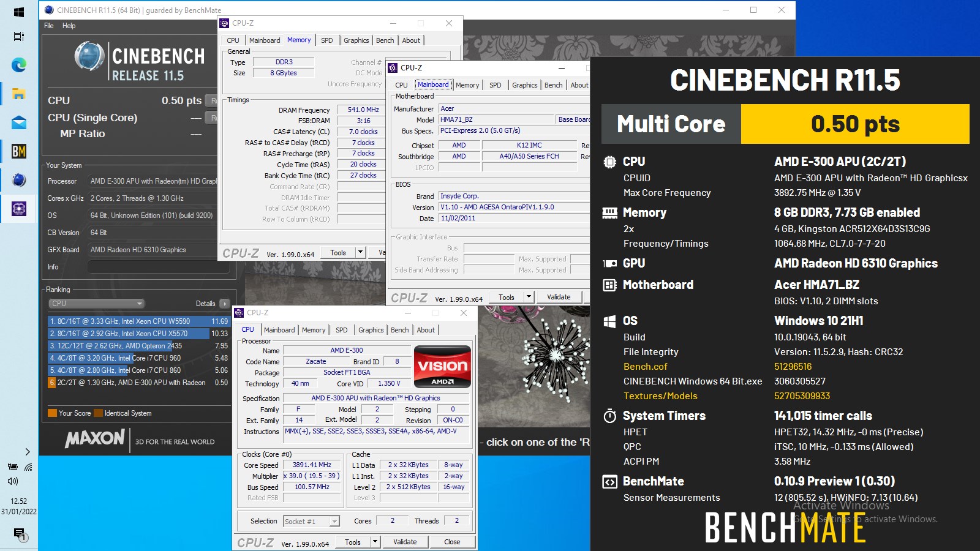Open Memory tab in Mainboard CPU-Z window
The height and width of the screenshot is (551, 980).
(x=467, y=85)
